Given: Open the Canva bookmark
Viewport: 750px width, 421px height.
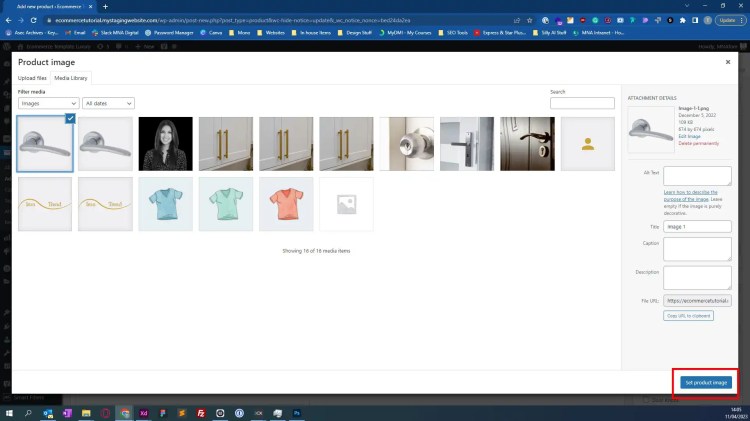Looking at the screenshot, I should click(x=211, y=33).
